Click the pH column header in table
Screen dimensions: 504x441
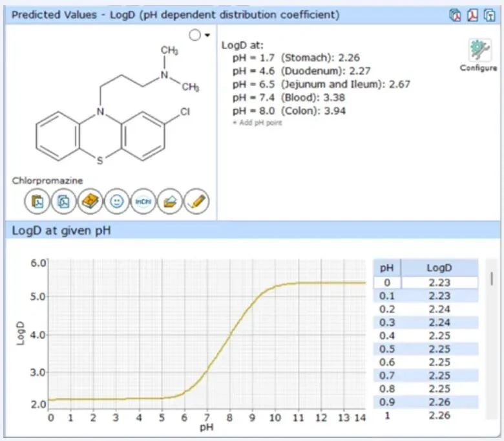point(386,268)
